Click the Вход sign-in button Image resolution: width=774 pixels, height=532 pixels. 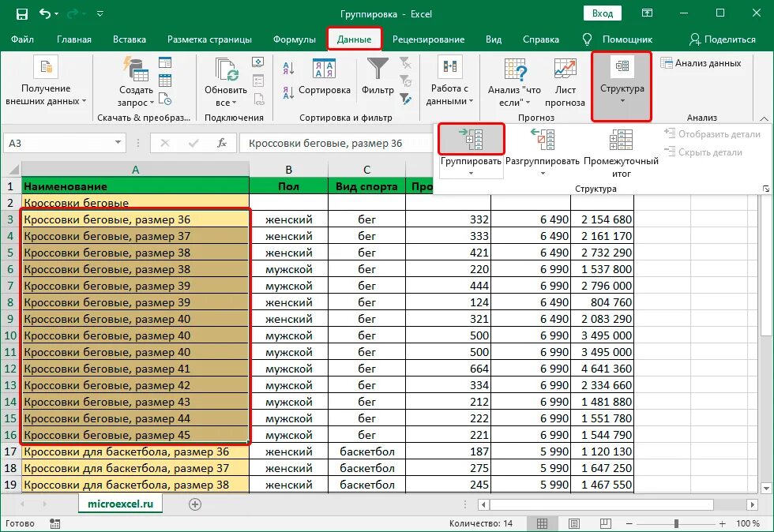click(x=602, y=13)
